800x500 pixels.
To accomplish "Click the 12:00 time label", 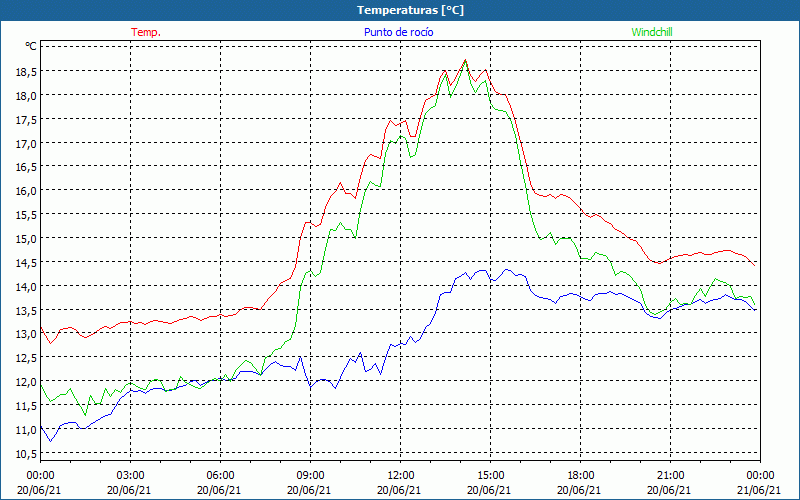I will (401, 475).
